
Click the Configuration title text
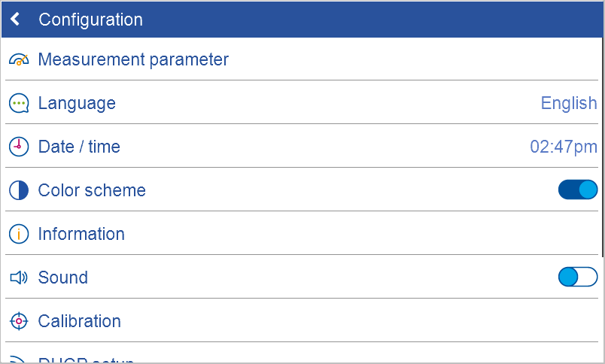pyautogui.click(x=90, y=20)
